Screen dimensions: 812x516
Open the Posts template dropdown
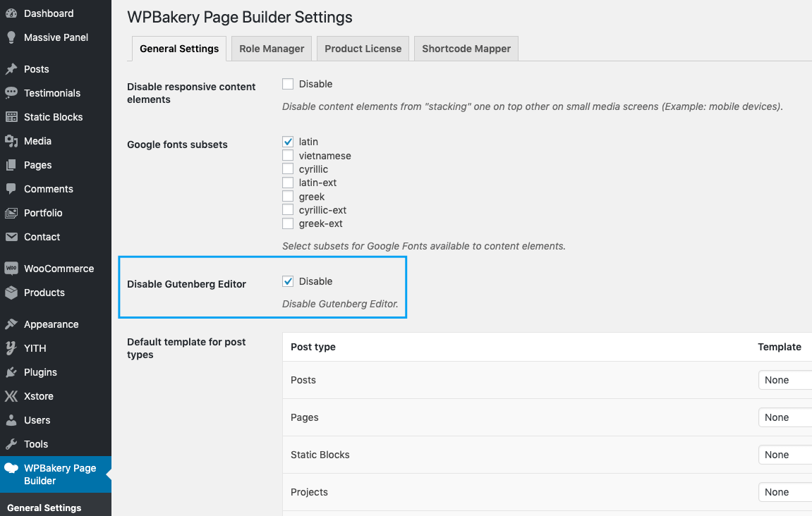[784, 380]
